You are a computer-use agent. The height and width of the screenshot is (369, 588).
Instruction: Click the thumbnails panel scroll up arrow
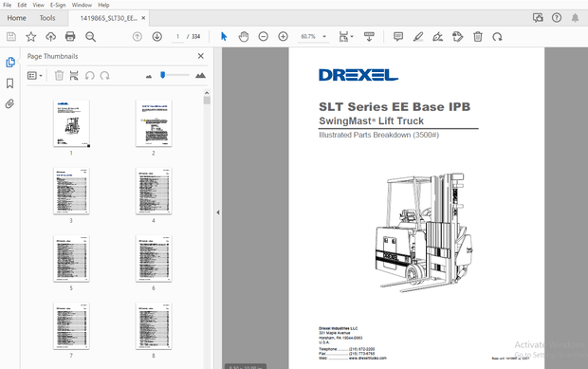(x=207, y=93)
